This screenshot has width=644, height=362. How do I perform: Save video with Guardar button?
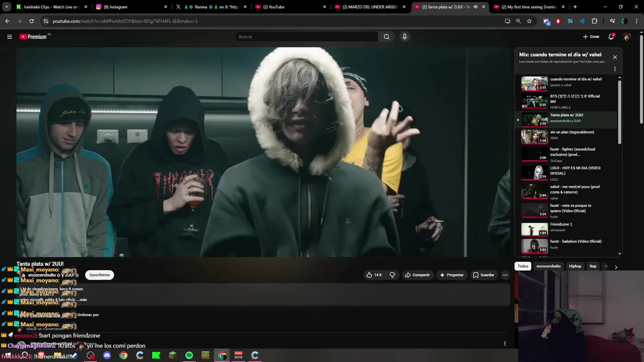[484, 275]
